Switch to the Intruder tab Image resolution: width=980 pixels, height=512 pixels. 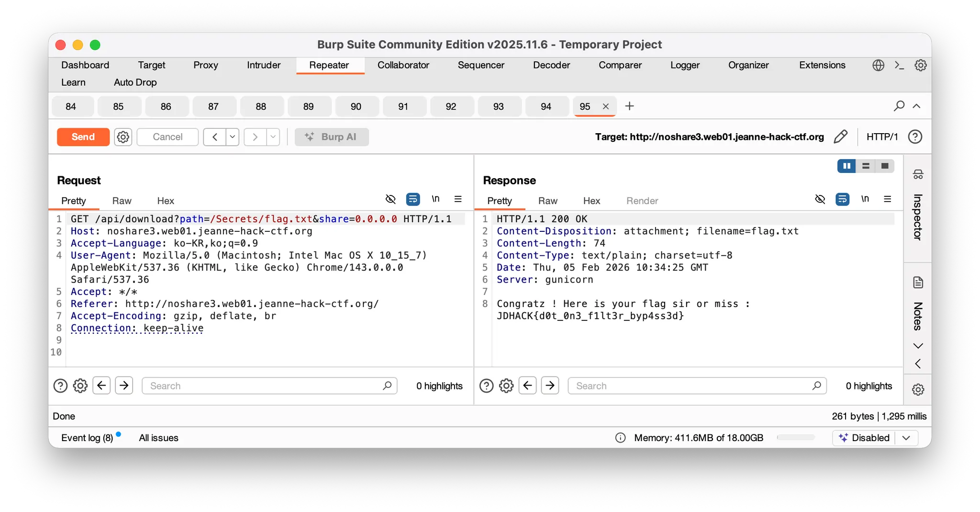click(264, 65)
